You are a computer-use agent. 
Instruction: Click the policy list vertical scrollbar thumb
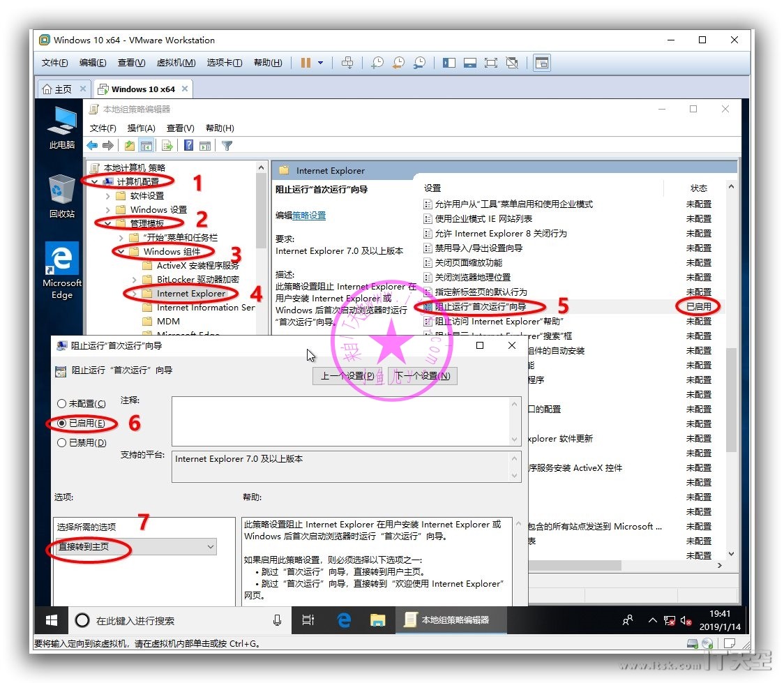pyautogui.click(x=731, y=400)
